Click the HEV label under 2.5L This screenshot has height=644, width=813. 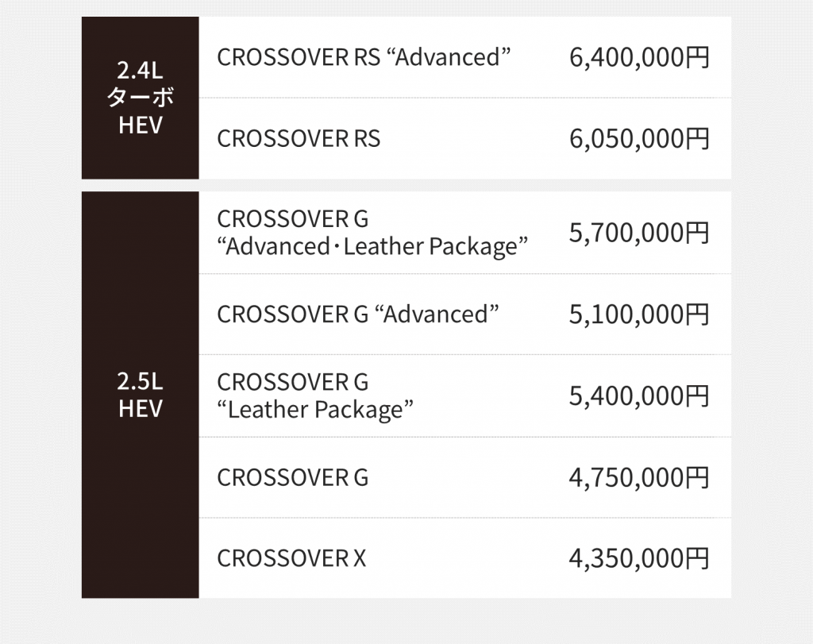(140, 409)
